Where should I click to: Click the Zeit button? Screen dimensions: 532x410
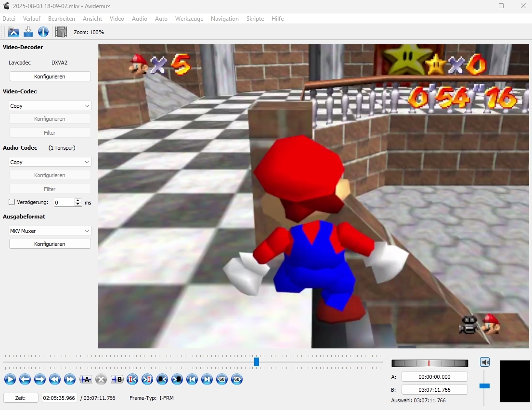click(21, 398)
